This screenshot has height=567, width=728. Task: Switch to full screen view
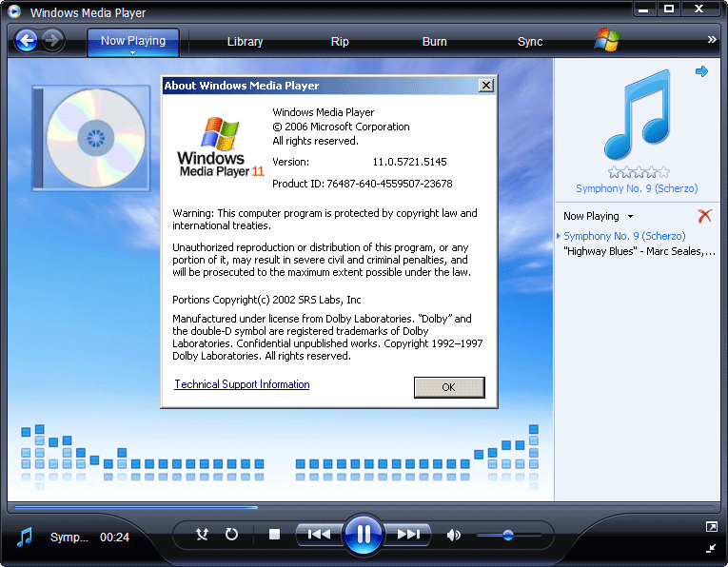pyautogui.click(x=711, y=527)
